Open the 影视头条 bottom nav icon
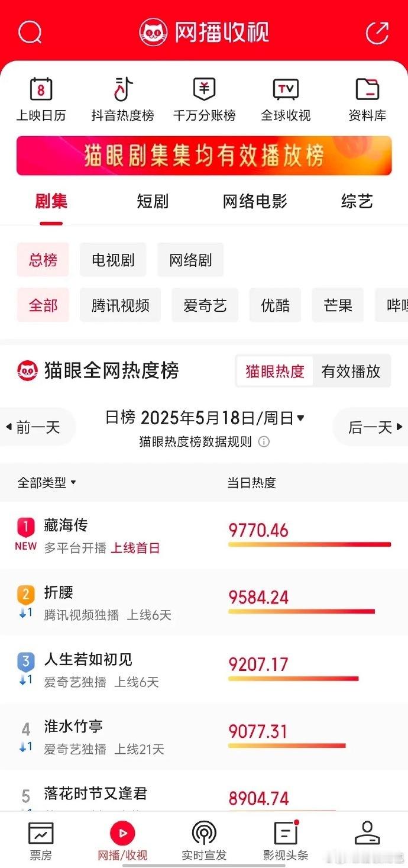The height and width of the screenshot is (868, 408). coord(286,833)
